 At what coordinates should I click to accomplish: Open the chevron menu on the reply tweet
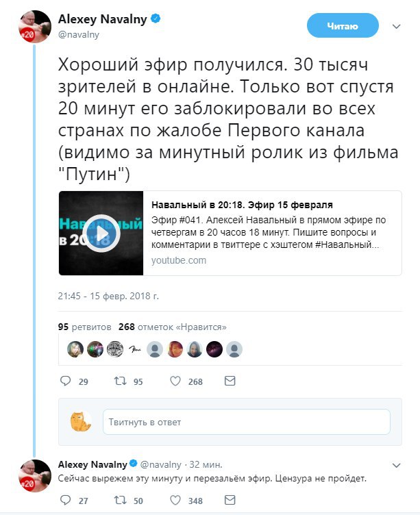(397, 466)
